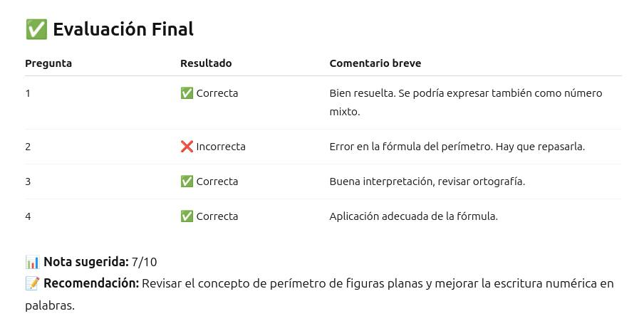Click the green check icon in row 1
The width and height of the screenshot is (644, 321).
(187, 93)
